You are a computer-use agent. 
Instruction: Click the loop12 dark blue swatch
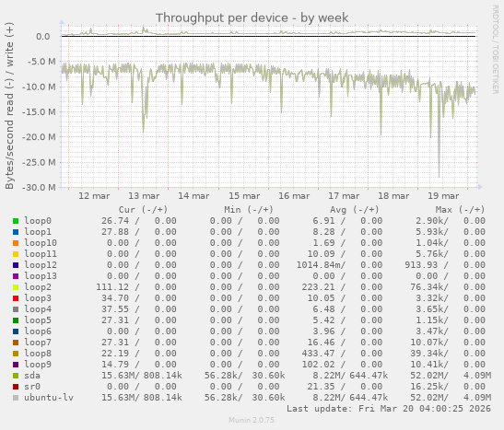[16, 265]
